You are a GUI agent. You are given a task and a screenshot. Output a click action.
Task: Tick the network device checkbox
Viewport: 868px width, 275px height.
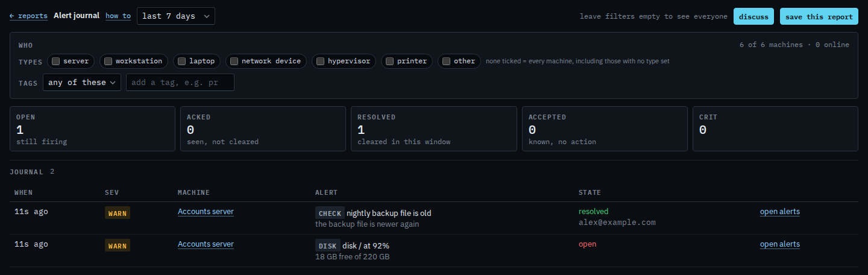234,61
